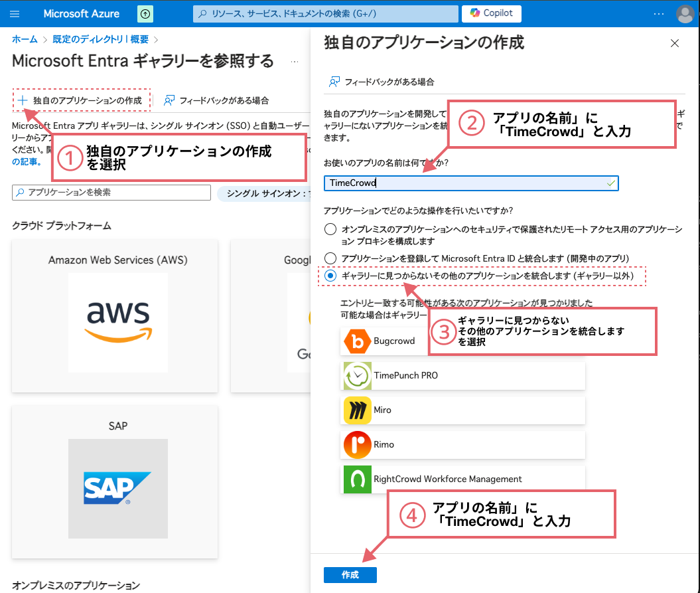
Task: Click the user account avatar
Action: [x=685, y=13]
